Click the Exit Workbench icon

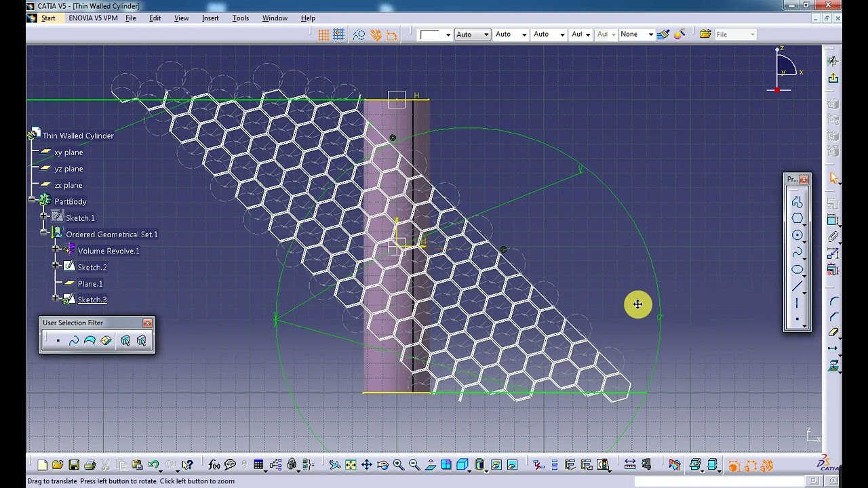tap(833, 78)
